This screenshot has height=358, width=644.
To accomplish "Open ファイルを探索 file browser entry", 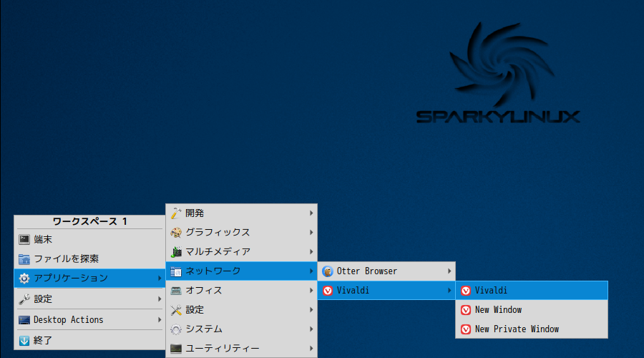I will coord(89,259).
